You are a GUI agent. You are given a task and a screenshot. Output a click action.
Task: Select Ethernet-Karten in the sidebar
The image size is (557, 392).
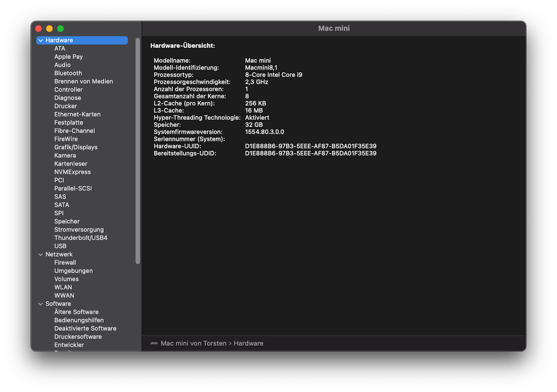77,114
